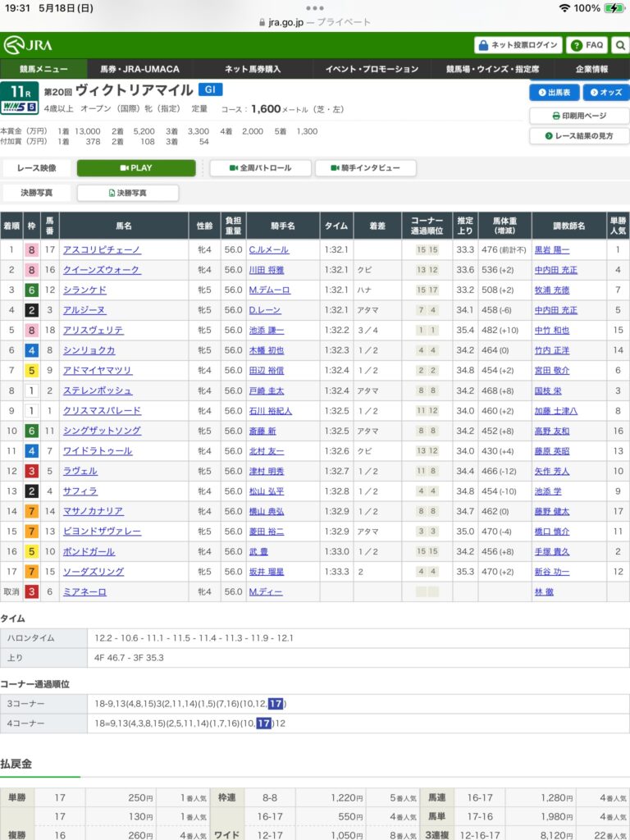Open horse クイーンズウォーク link

[102, 270]
